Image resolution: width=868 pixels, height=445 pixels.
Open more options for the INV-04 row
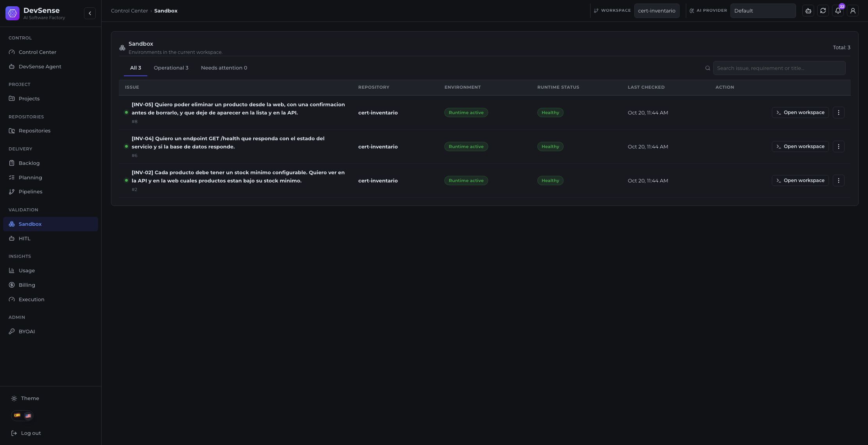pyautogui.click(x=838, y=147)
